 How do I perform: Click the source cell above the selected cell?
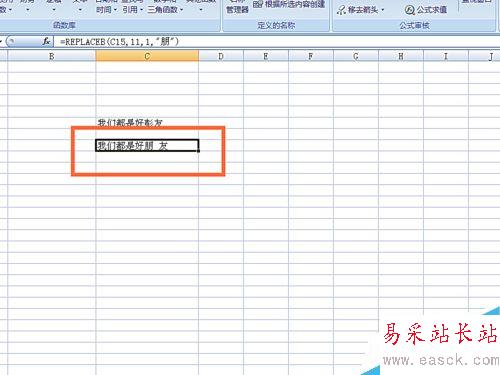147,123
